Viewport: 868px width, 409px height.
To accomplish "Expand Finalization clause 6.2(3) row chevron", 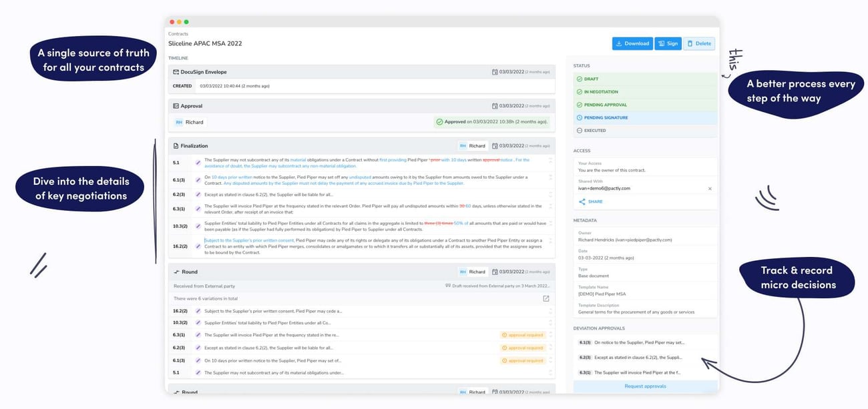I will pyautogui.click(x=550, y=194).
